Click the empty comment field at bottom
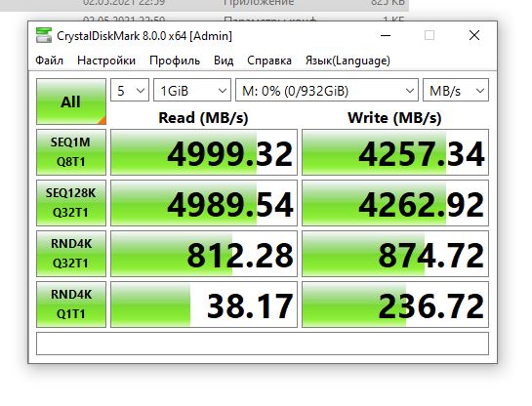Screen dimensions: 532x406 tap(263, 344)
